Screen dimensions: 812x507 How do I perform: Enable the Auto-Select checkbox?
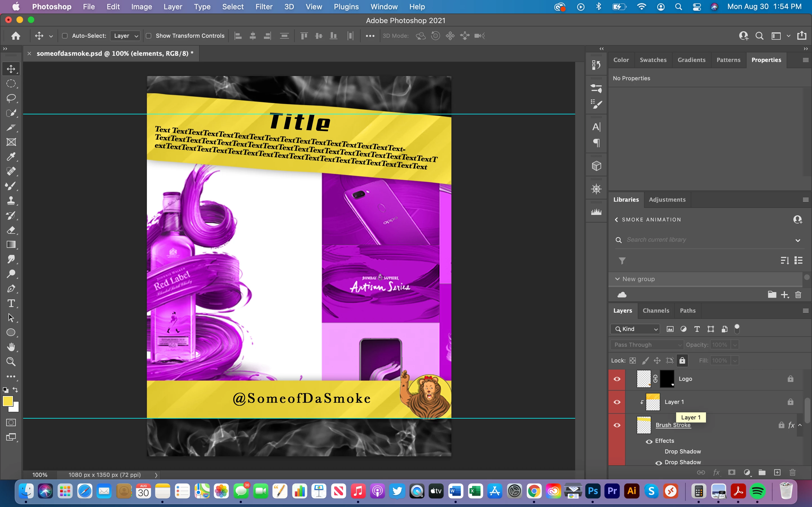[65, 36]
